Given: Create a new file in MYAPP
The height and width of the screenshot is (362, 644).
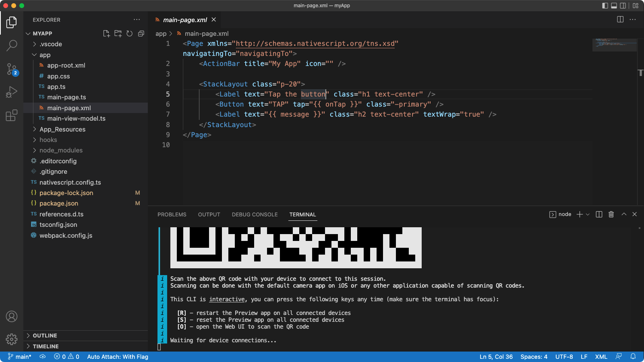Looking at the screenshot, I should (x=106, y=33).
